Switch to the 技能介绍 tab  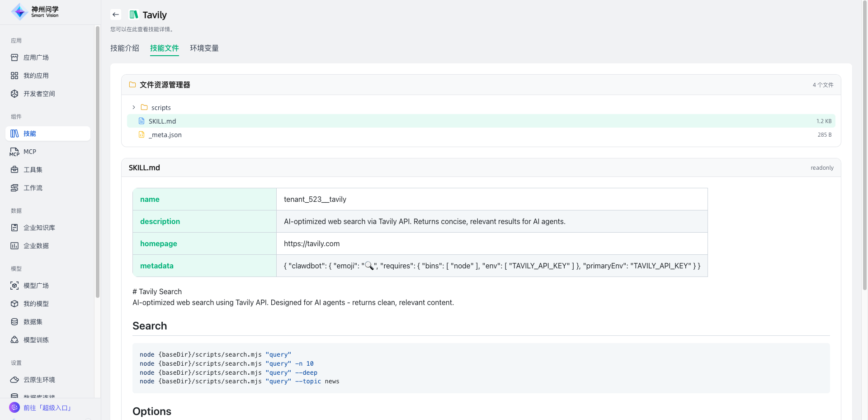[x=125, y=48]
